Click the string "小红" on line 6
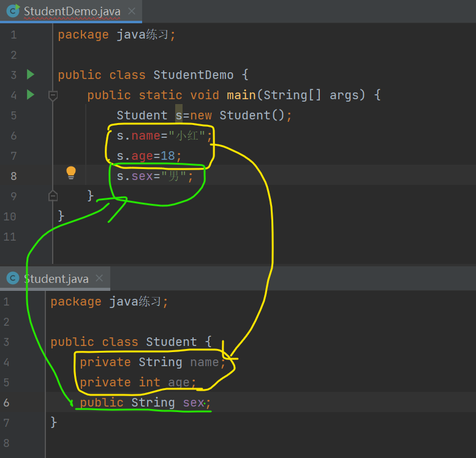The height and width of the screenshot is (458, 476). coord(187,136)
